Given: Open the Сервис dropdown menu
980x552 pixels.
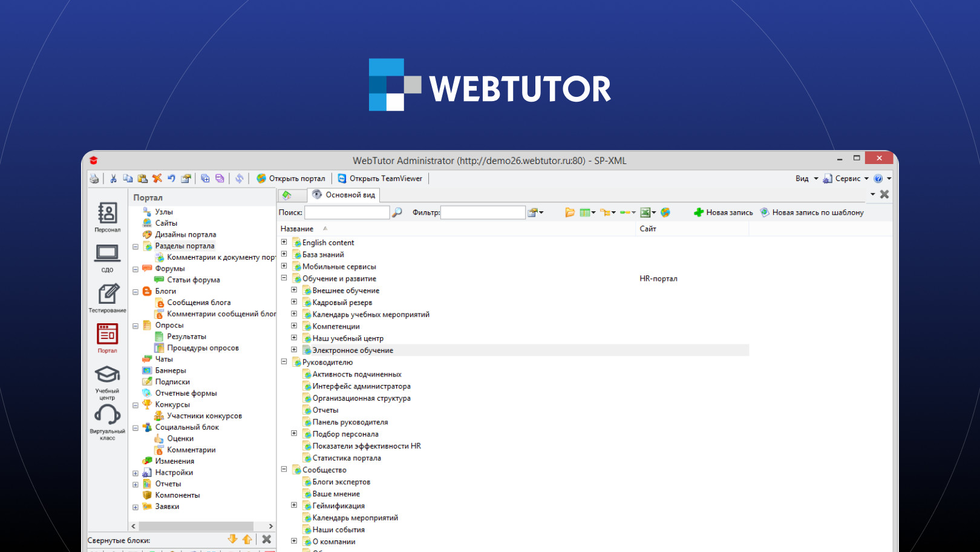Looking at the screenshot, I should point(846,179).
